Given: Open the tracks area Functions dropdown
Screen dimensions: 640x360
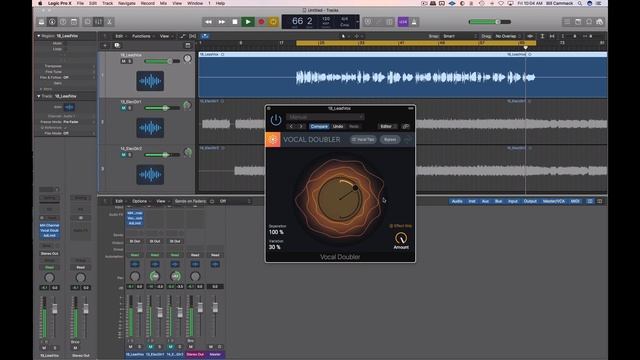Looking at the screenshot, I should coord(142,36).
